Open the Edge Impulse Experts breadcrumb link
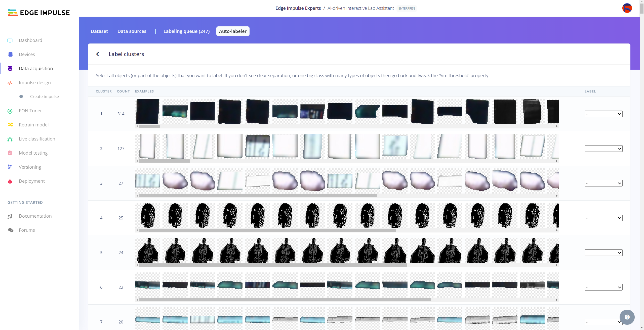Image resolution: width=644 pixels, height=330 pixels. point(298,8)
